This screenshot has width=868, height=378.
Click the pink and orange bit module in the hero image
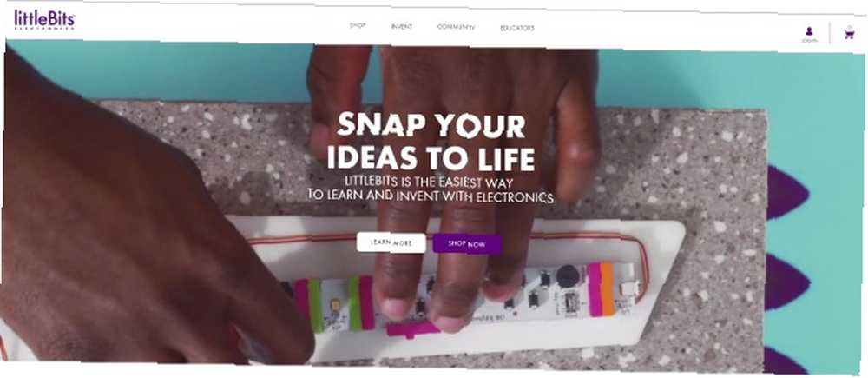coord(602,288)
